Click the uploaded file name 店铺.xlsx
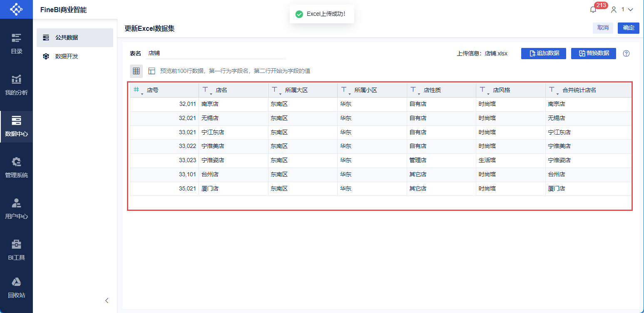This screenshot has height=313, width=644. tap(496, 53)
